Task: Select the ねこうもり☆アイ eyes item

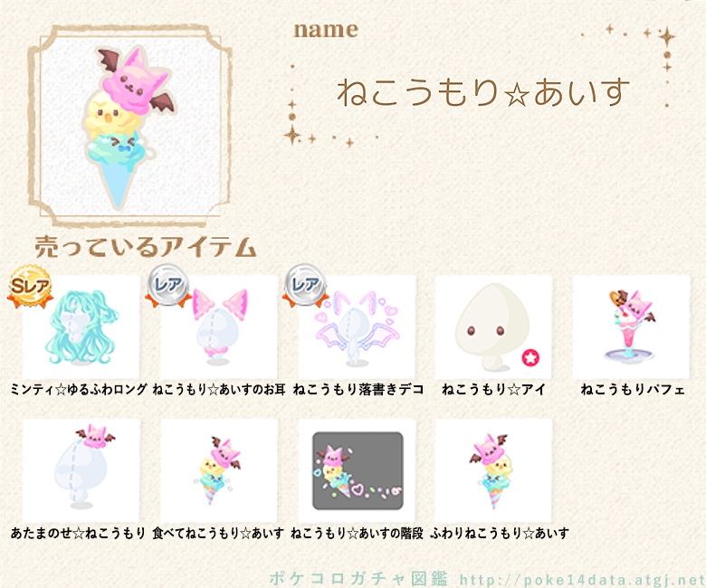Action: point(494,327)
